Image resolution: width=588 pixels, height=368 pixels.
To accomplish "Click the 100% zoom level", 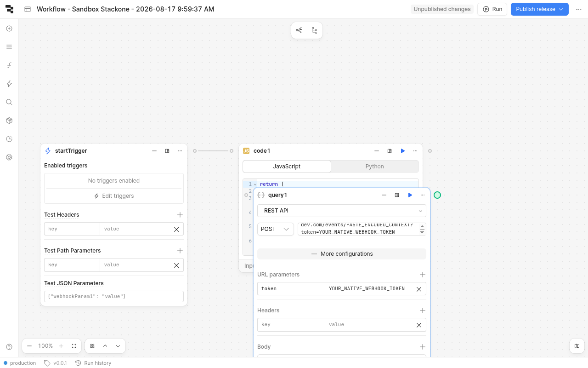I will (x=45, y=346).
